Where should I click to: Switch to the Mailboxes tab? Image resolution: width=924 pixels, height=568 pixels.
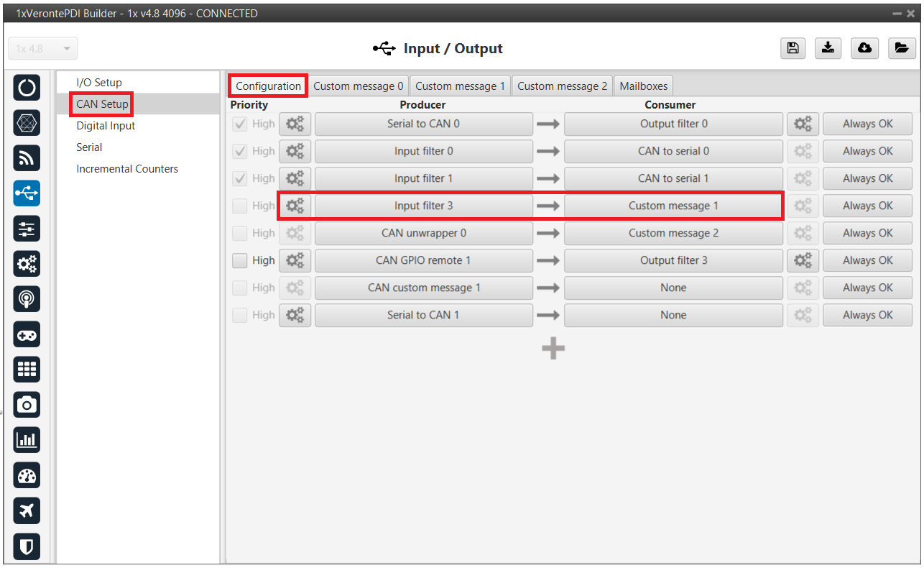click(x=643, y=86)
